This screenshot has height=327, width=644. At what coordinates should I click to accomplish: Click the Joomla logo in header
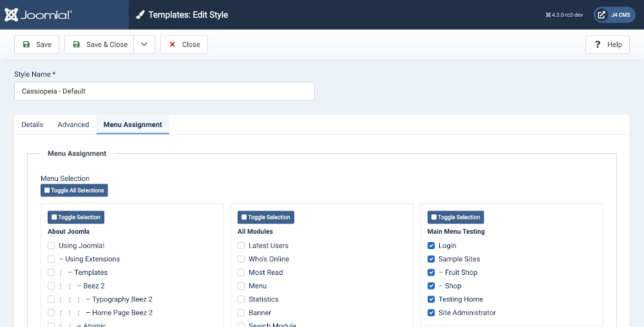38,15
